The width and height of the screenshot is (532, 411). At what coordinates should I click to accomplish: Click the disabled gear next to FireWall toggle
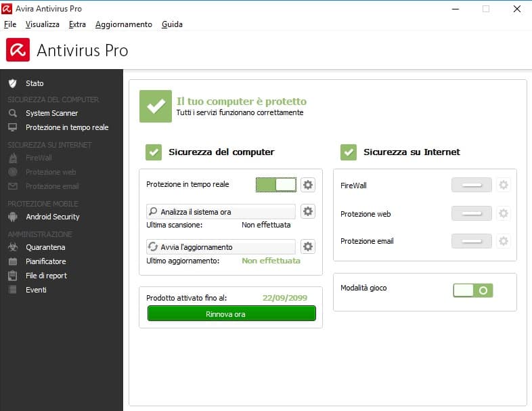(504, 185)
